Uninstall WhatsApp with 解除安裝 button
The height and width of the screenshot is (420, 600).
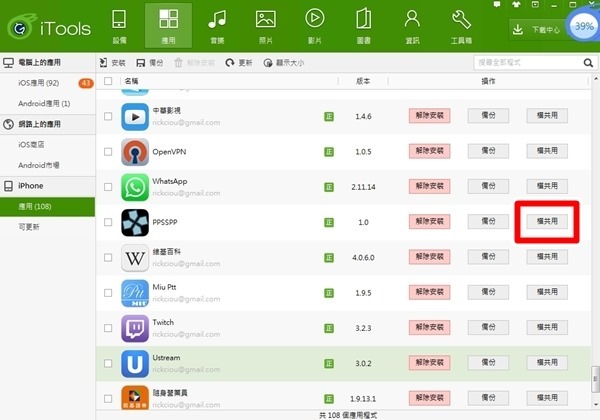click(429, 186)
